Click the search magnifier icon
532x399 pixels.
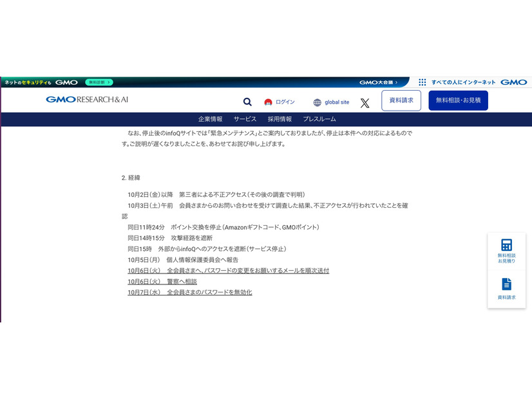point(247,102)
